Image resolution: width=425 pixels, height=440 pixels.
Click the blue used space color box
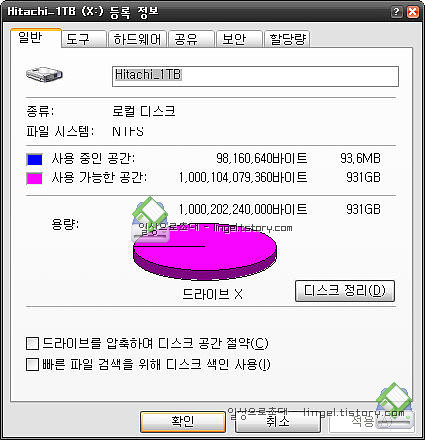click(34, 159)
